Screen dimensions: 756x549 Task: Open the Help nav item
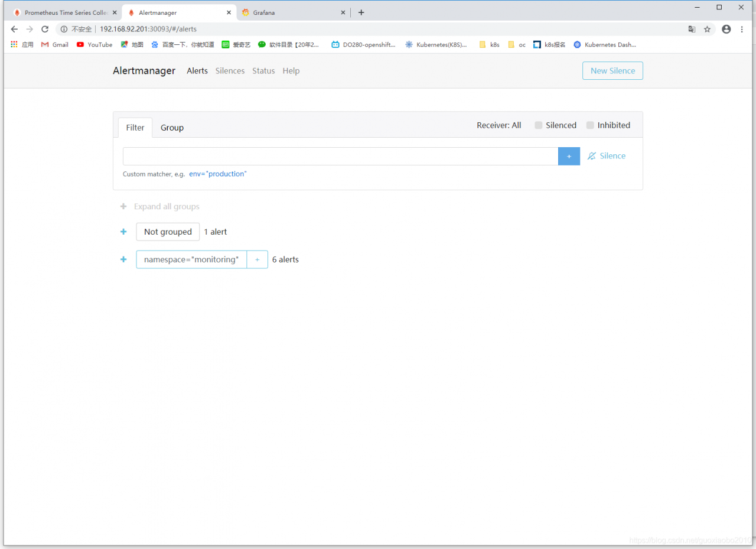[x=291, y=71]
